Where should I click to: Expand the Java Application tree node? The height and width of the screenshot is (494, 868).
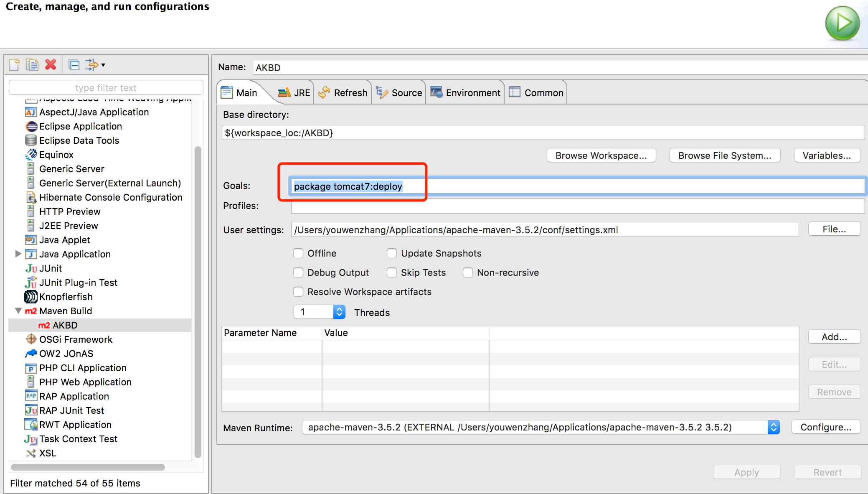coord(18,254)
